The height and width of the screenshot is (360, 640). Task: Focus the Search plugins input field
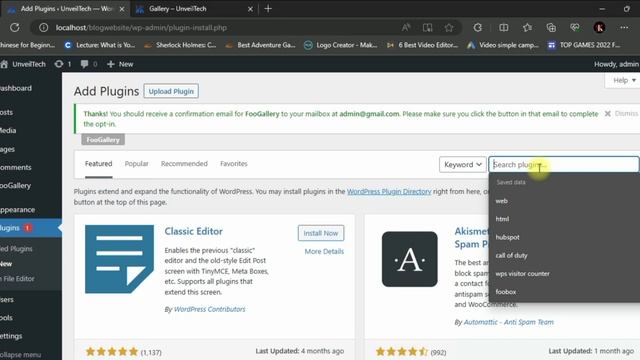pos(564,164)
